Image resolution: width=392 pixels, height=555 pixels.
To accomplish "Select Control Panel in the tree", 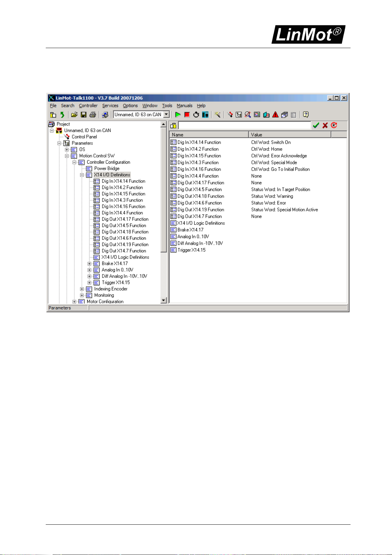I will click(84, 137).
